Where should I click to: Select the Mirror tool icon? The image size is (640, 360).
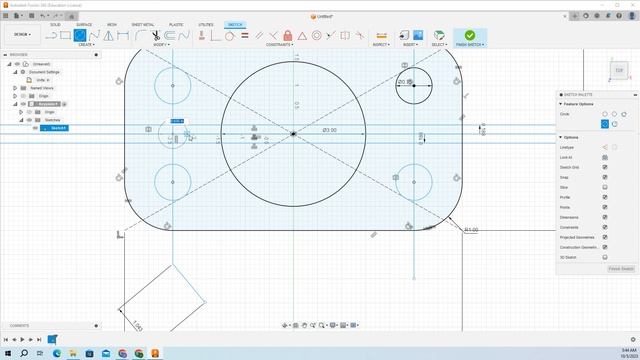pos(109,36)
